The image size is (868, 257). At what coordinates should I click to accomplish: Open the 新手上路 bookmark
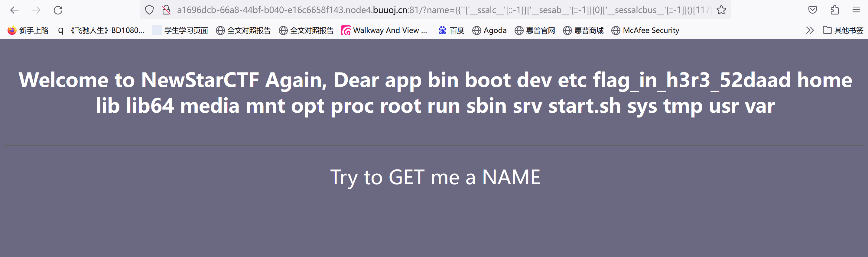28,30
